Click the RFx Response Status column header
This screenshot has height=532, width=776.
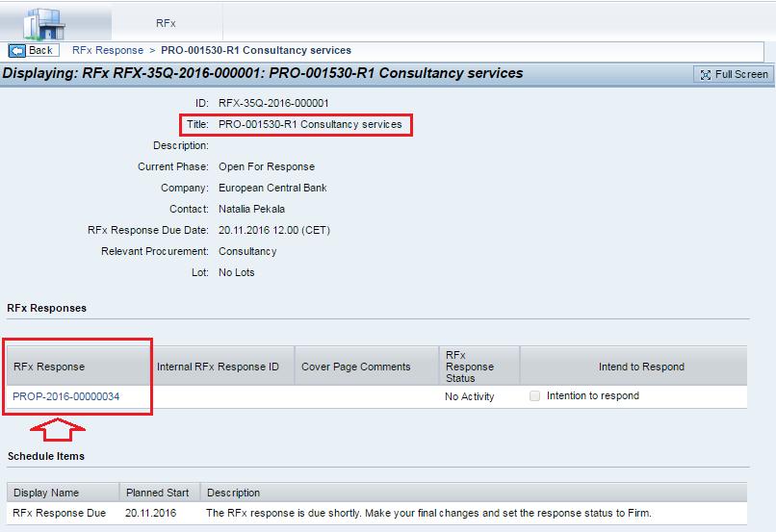click(x=479, y=367)
